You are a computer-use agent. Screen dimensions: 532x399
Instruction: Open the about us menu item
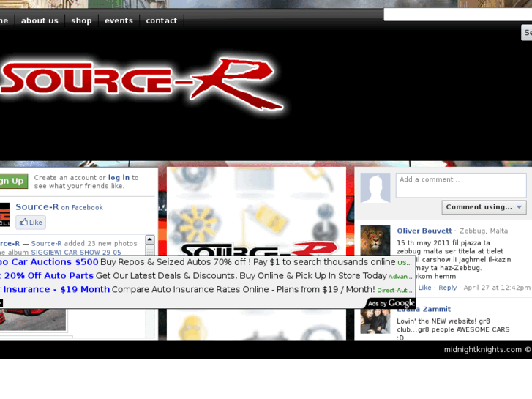tap(40, 20)
